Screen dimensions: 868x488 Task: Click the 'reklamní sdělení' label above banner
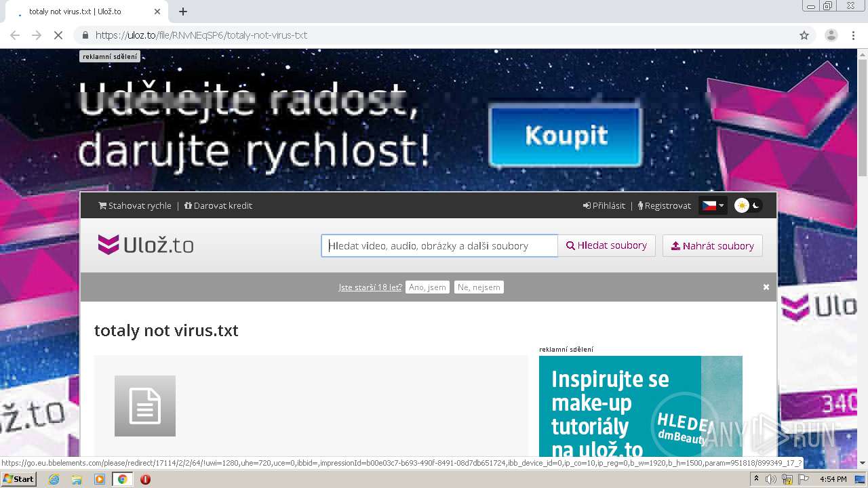[x=110, y=57]
